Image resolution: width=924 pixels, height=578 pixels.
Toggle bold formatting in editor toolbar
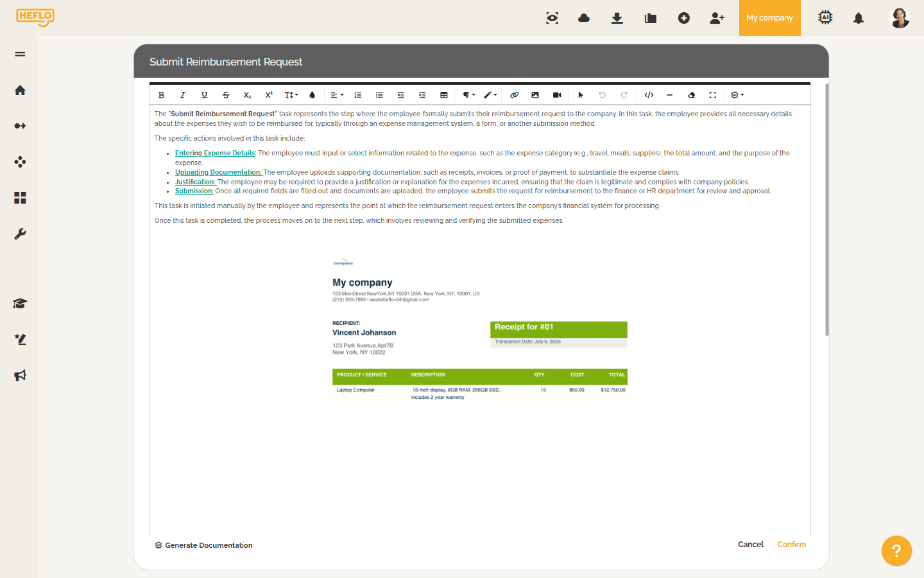pyautogui.click(x=161, y=95)
